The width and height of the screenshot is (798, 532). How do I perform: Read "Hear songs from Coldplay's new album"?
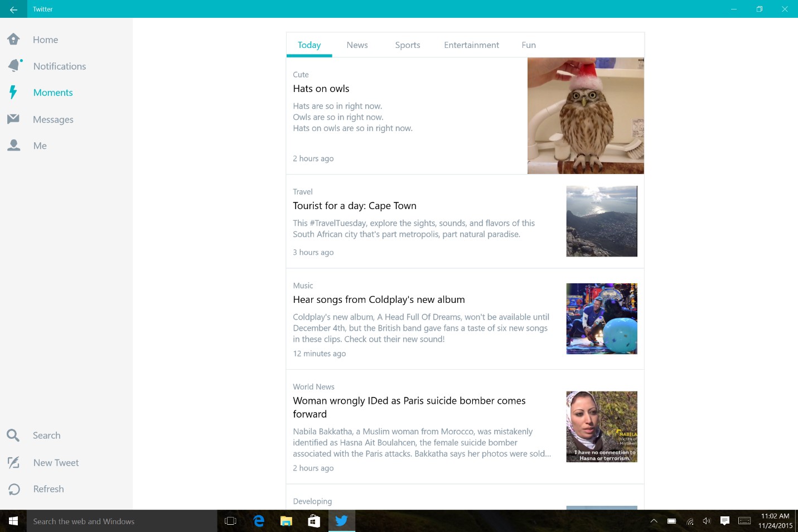click(379, 299)
